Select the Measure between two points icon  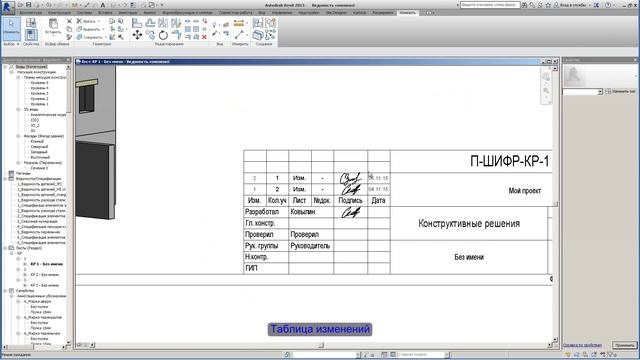tap(239, 36)
